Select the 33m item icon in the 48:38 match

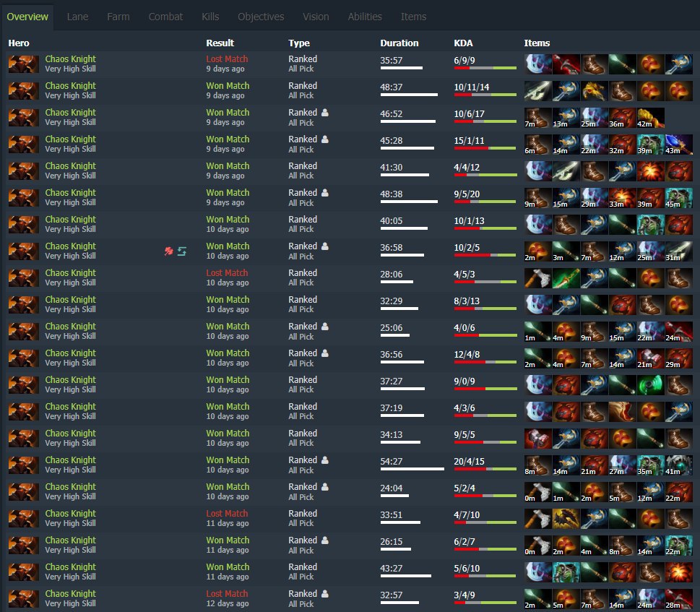[622, 198]
